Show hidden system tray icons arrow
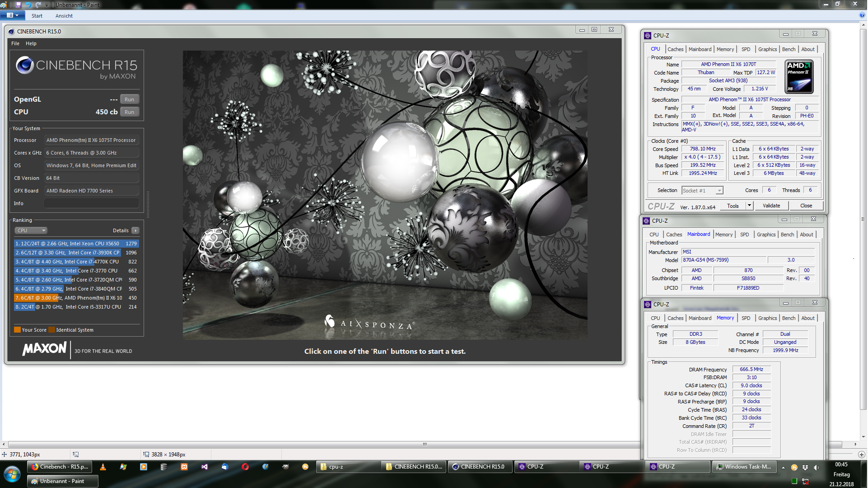The image size is (868, 488). pos(783,468)
